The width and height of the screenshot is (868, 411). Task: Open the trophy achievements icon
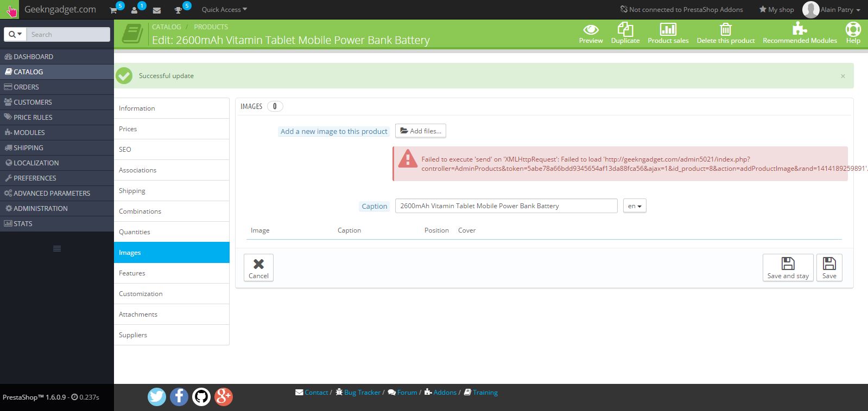(x=178, y=10)
